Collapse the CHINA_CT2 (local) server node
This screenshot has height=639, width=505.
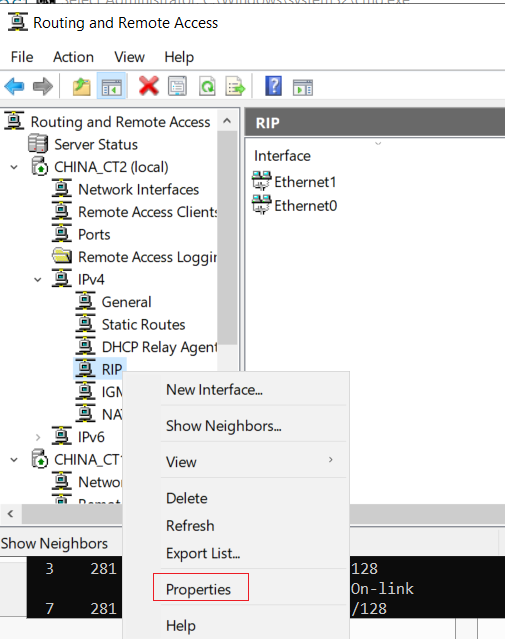pos(14,167)
